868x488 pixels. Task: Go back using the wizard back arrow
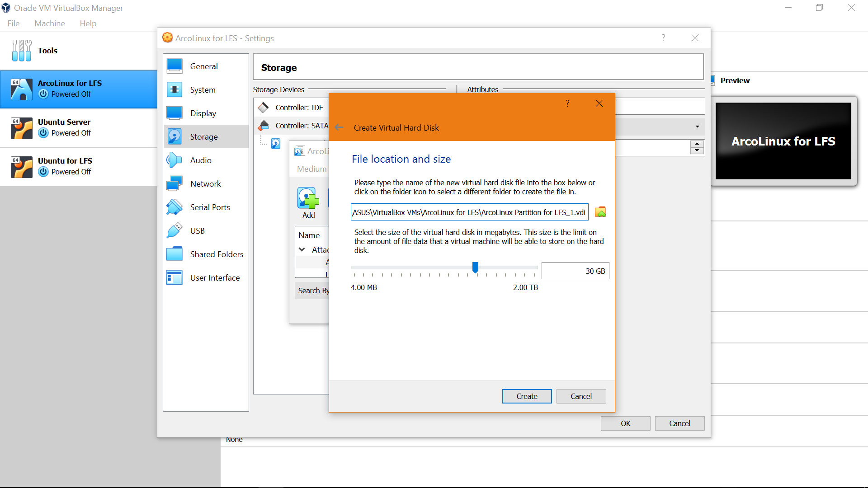pyautogui.click(x=339, y=127)
